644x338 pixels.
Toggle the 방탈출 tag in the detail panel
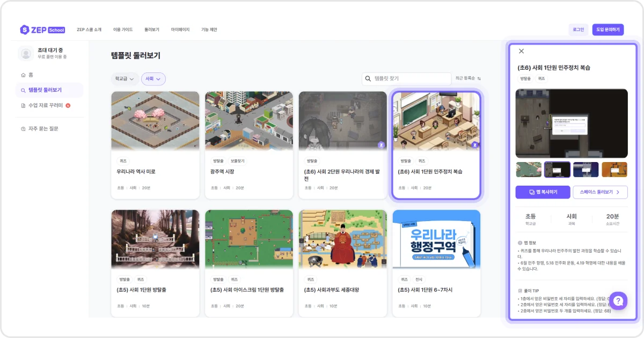point(525,78)
